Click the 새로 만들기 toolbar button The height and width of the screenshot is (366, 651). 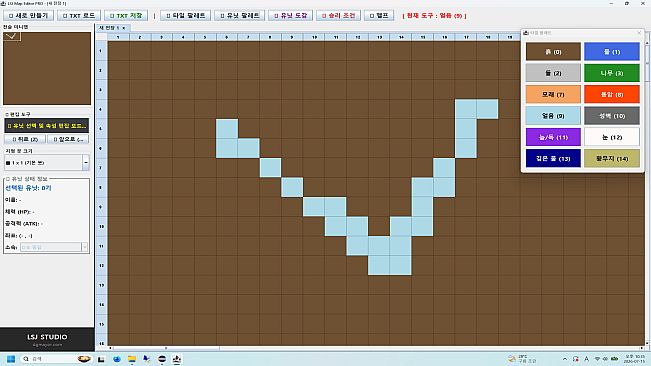28,16
